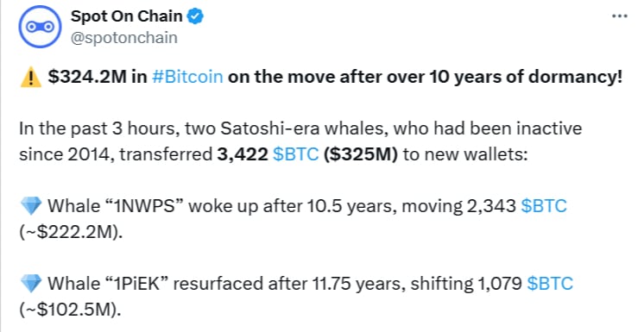Click the "In the past 3 hours" paragraph
This screenshot has width=644, height=332.
(300, 141)
